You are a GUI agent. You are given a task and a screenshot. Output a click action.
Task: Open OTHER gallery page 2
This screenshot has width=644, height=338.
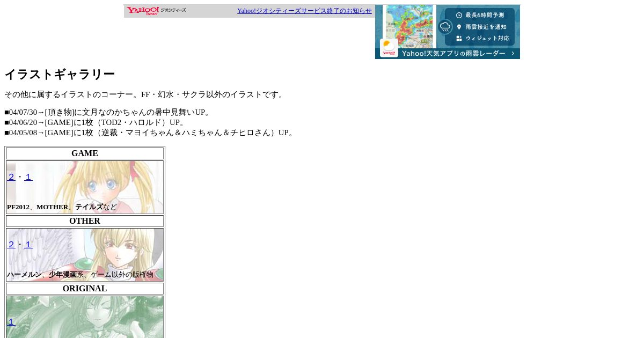pyautogui.click(x=11, y=245)
